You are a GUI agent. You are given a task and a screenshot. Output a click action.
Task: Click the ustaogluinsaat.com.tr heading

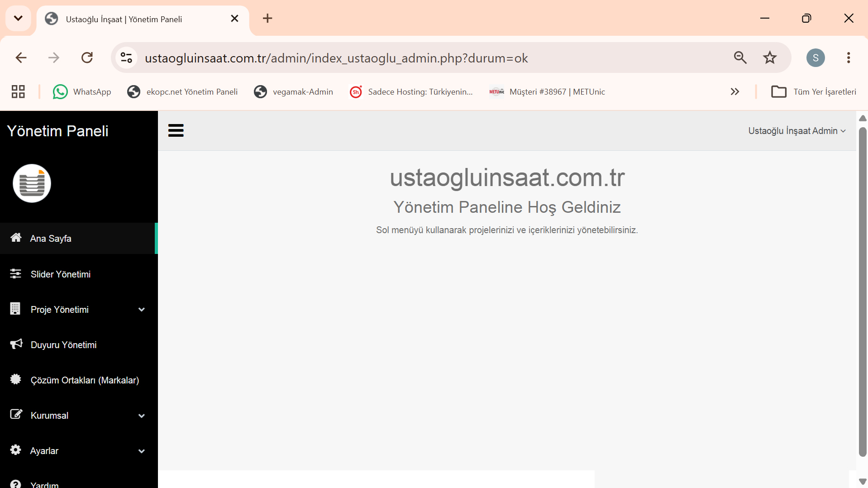click(x=507, y=177)
